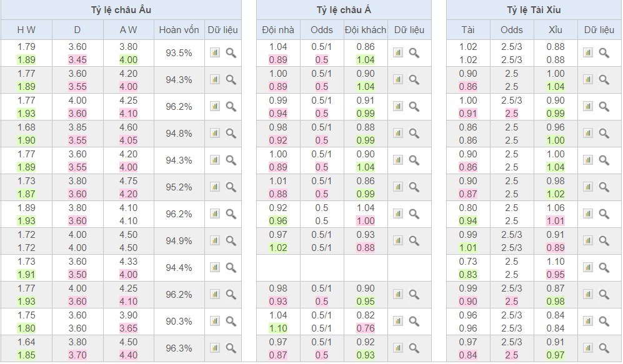Click chart icon in the 95.2% Hoàn vốn row
Image resolution: width=623 pixels, height=364 pixels.
[214, 187]
